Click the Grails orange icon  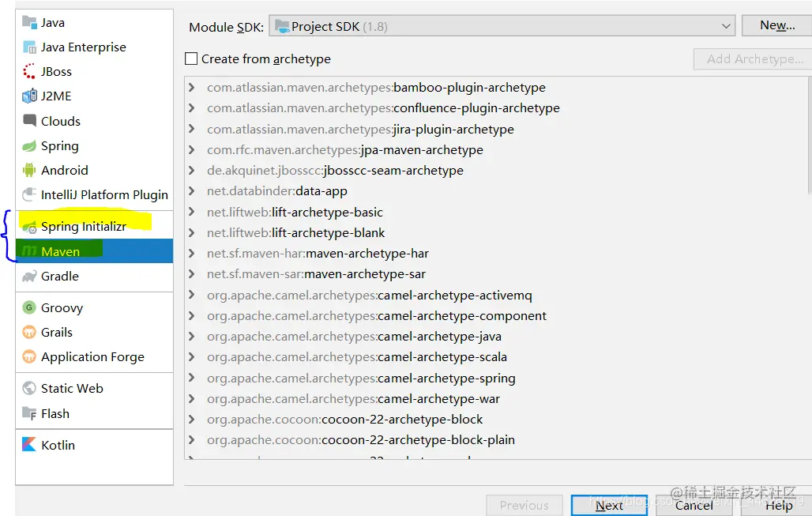point(29,332)
